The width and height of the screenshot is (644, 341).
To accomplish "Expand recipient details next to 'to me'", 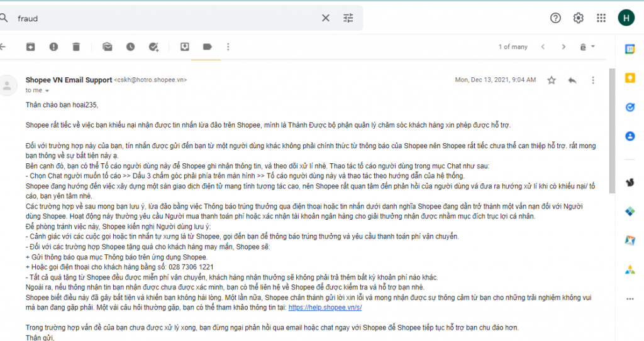I will click(x=47, y=90).
